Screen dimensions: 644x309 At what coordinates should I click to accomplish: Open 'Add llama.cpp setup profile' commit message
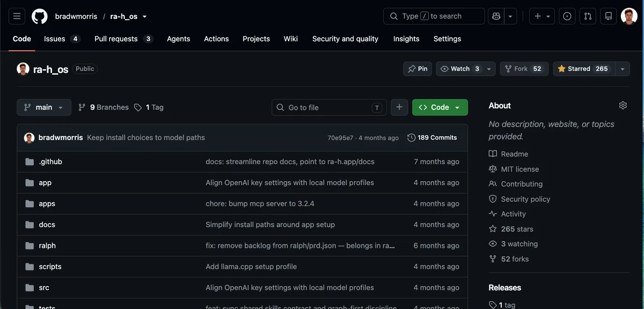click(251, 267)
